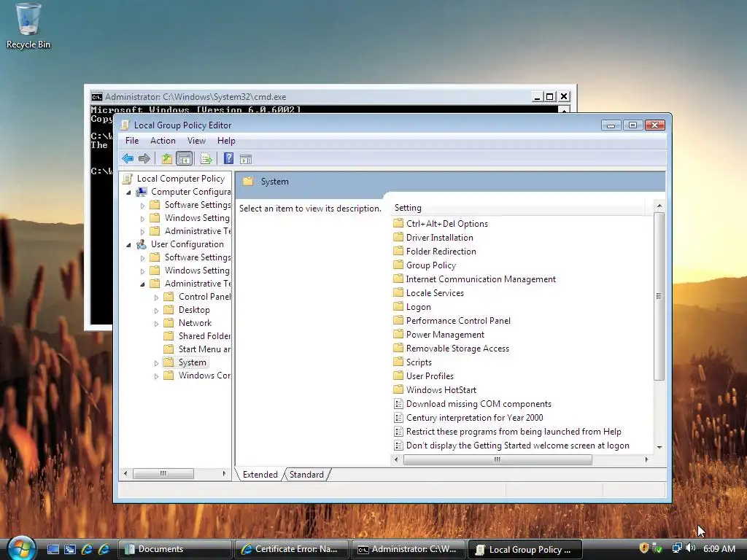Click the settings list horizontal scrollbar thumb

pos(498,459)
